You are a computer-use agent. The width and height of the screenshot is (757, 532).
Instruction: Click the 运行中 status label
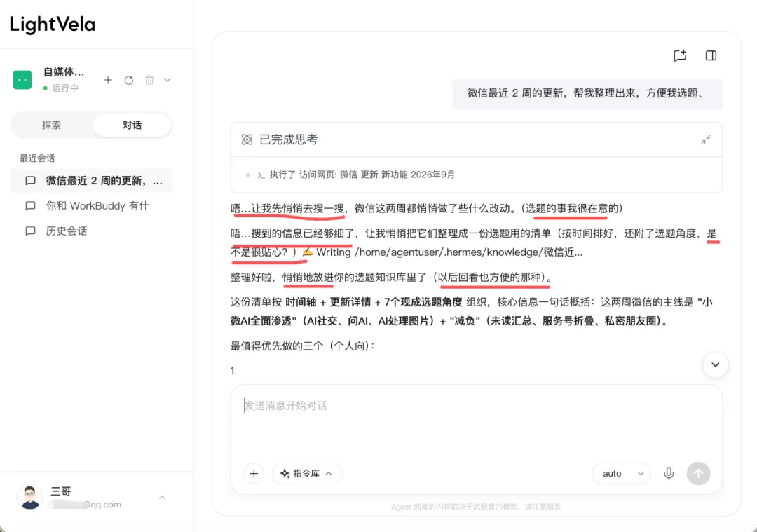pyautogui.click(x=65, y=88)
